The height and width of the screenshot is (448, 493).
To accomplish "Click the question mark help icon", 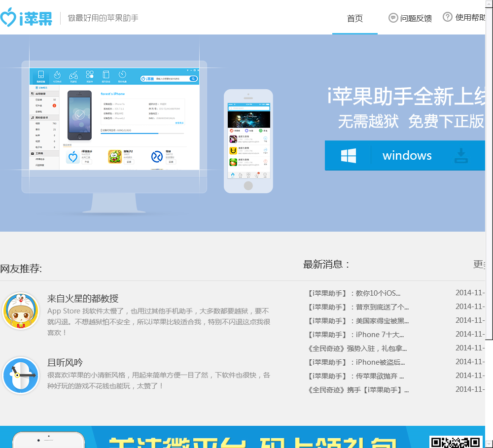I will (x=448, y=17).
